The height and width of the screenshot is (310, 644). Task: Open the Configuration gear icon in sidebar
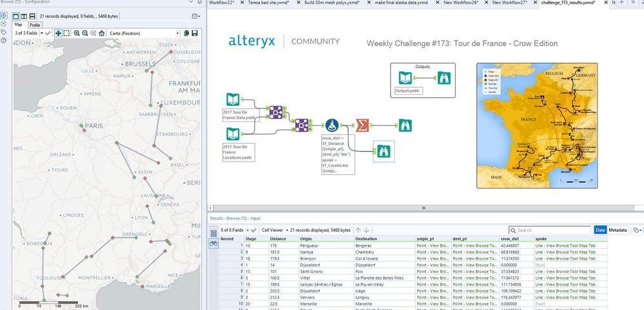(4, 15)
